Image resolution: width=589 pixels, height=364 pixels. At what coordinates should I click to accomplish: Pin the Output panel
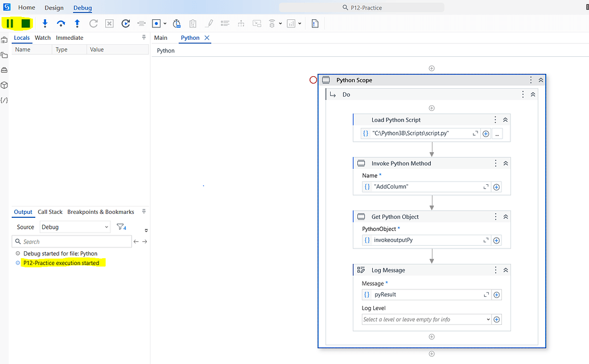(144, 212)
